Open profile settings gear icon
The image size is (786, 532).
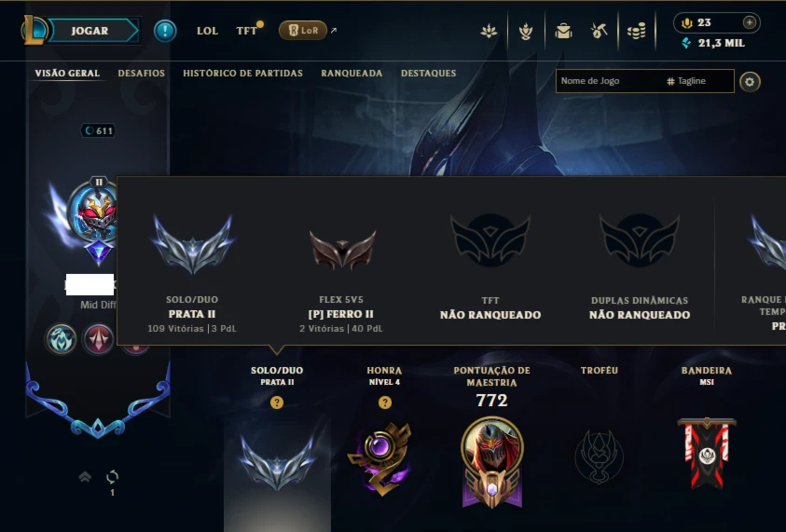coord(750,82)
